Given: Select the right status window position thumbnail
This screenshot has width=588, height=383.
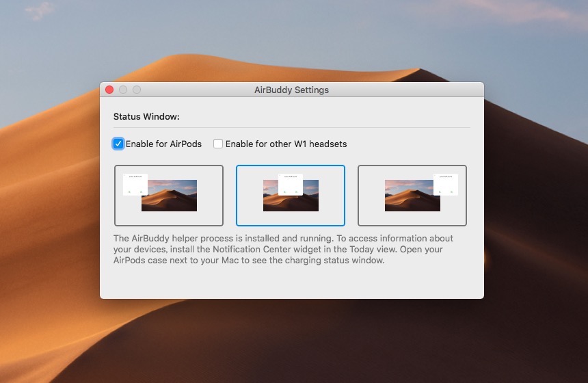Looking at the screenshot, I should tap(412, 196).
